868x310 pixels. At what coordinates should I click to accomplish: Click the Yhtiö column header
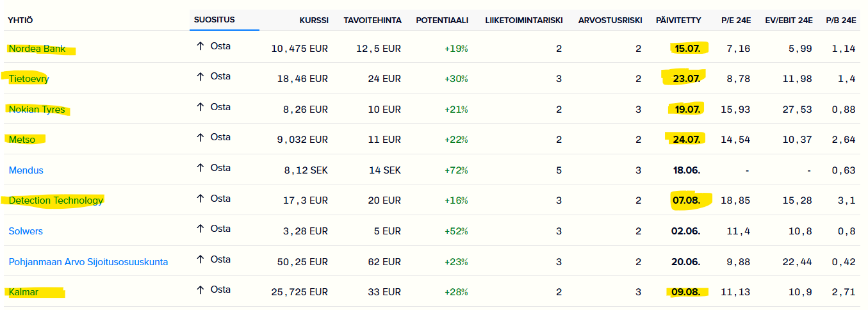pos(20,20)
